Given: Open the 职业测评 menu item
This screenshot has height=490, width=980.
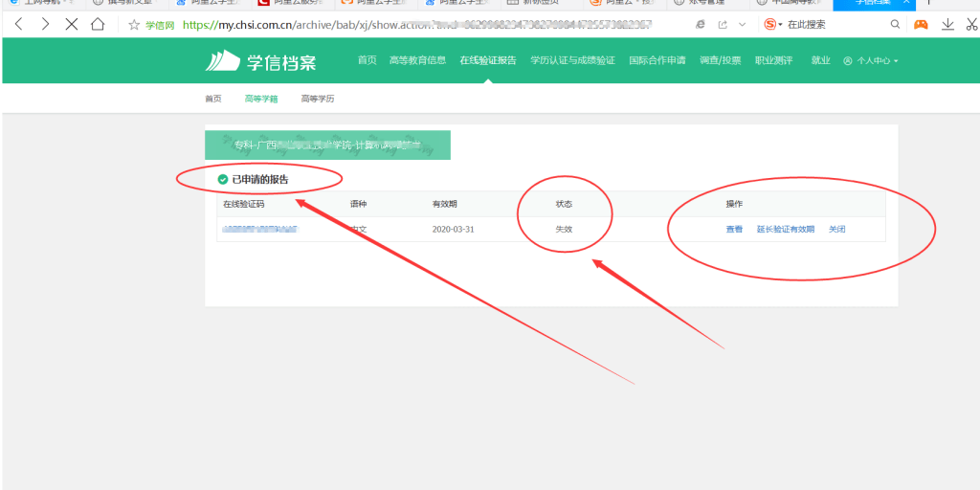Looking at the screenshot, I should click(x=773, y=60).
